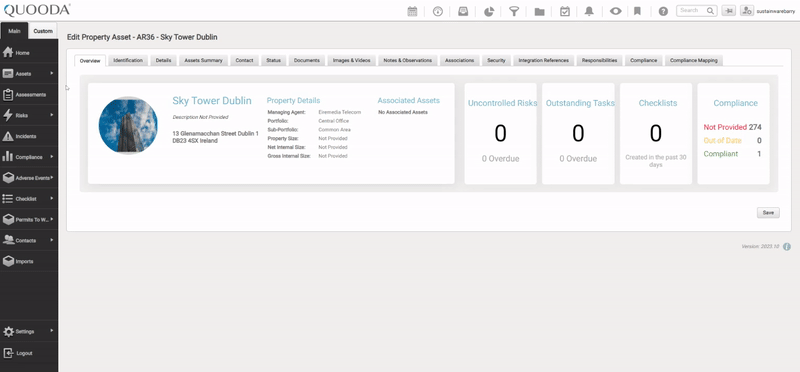
Task: Open the Assets Summary tab
Action: (x=204, y=60)
